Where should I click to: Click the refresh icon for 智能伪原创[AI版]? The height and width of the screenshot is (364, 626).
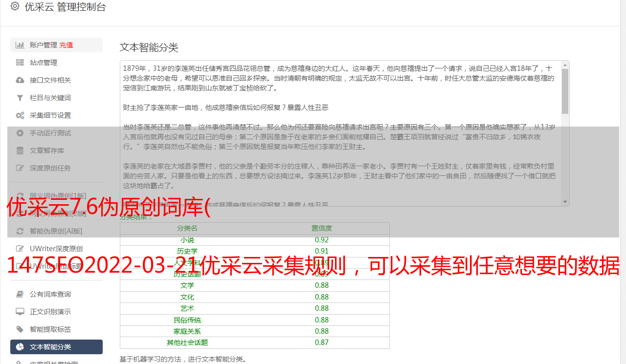coord(20,231)
